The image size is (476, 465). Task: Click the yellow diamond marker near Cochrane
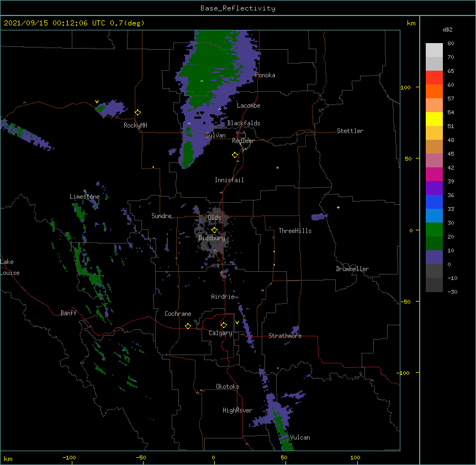coord(188,326)
